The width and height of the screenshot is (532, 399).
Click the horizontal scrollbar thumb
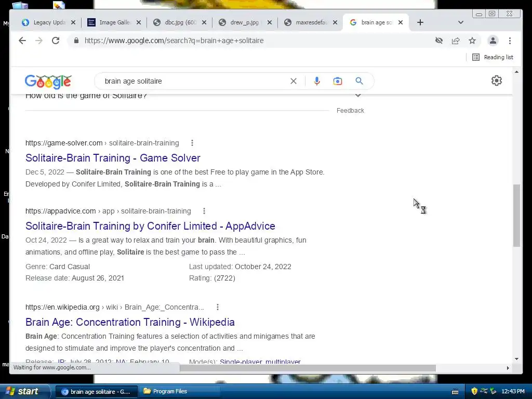pos(308,368)
